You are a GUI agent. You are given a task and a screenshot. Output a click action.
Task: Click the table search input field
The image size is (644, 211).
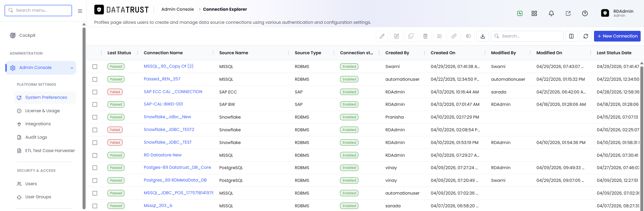(x=527, y=36)
